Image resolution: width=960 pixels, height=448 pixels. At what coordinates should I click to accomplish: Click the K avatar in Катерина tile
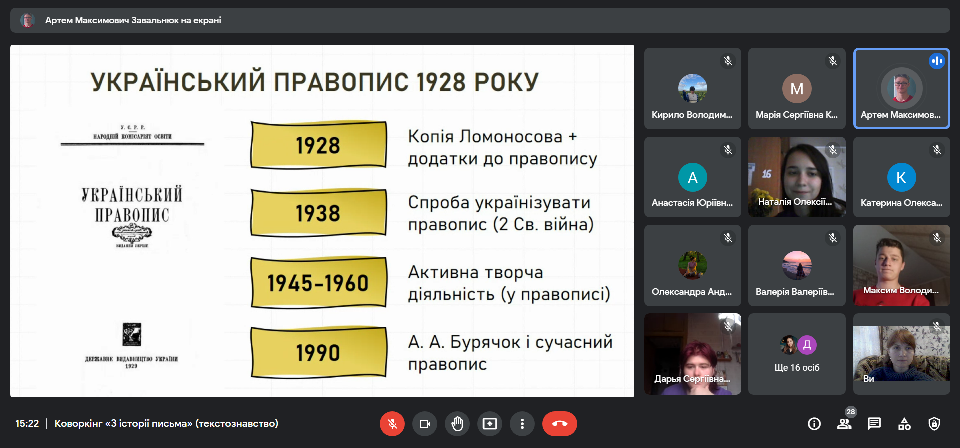click(901, 177)
